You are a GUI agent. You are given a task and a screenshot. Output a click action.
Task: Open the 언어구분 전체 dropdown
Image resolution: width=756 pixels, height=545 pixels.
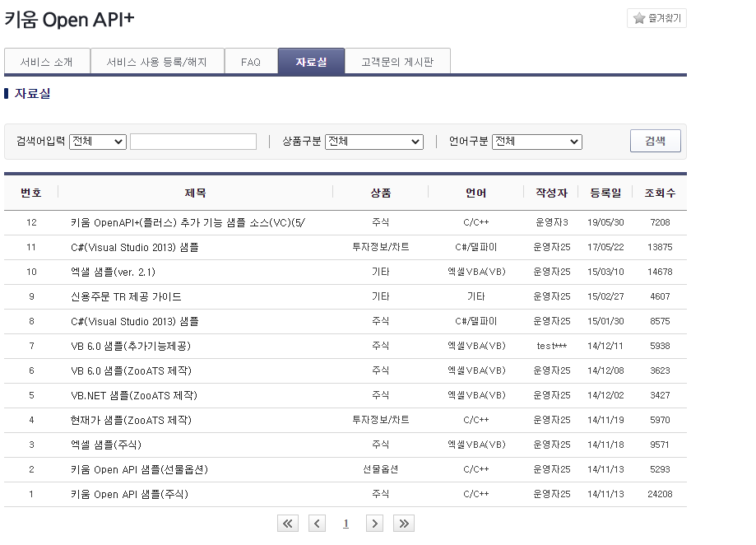tap(537, 142)
